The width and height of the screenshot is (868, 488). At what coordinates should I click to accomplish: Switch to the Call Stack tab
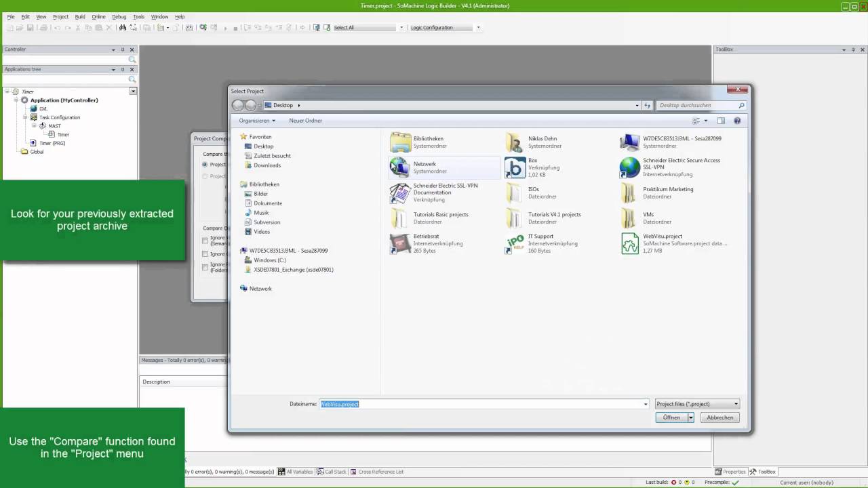[x=331, y=472]
